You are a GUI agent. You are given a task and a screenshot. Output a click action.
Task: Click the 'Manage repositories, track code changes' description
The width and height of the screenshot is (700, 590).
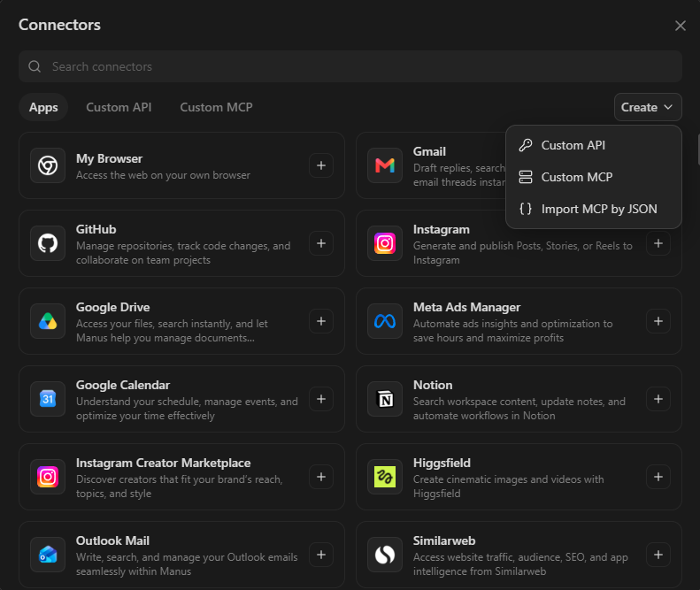click(x=183, y=253)
